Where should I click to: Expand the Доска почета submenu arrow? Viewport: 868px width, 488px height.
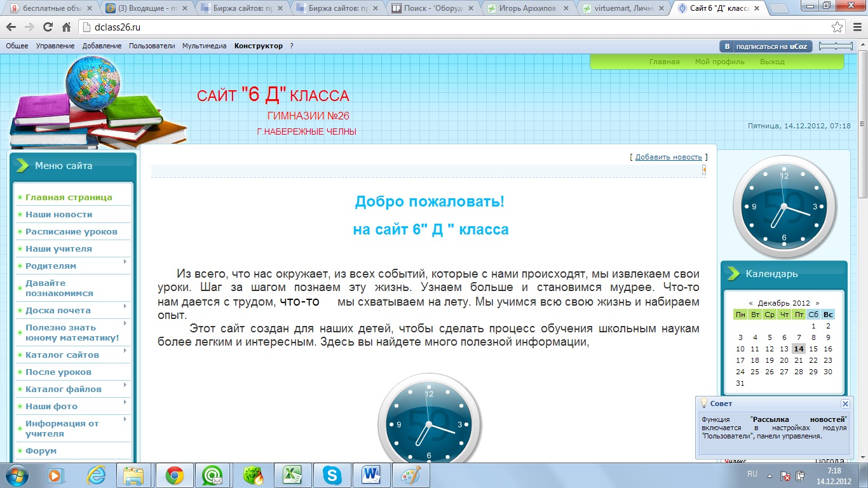[125, 306]
